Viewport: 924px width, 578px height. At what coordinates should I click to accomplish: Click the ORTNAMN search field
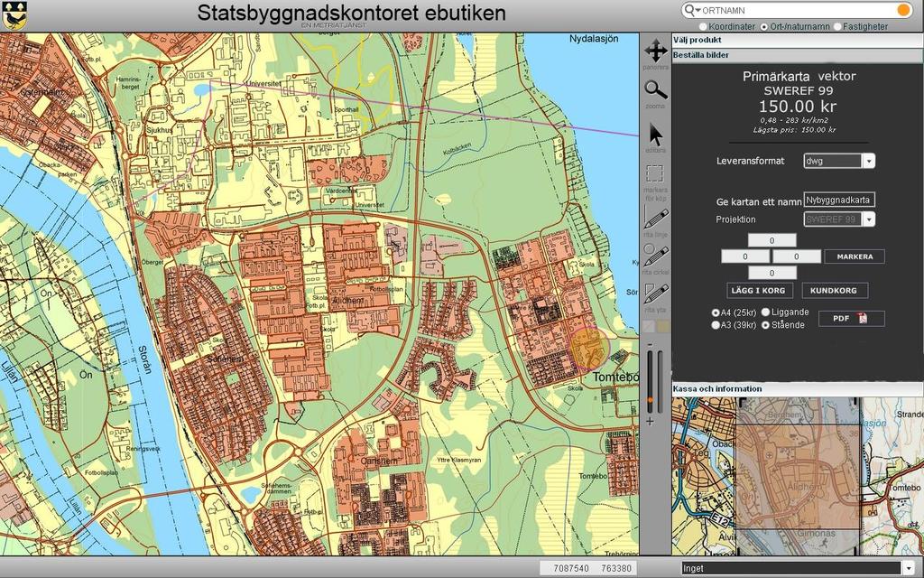pyautogui.click(x=797, y=10)
